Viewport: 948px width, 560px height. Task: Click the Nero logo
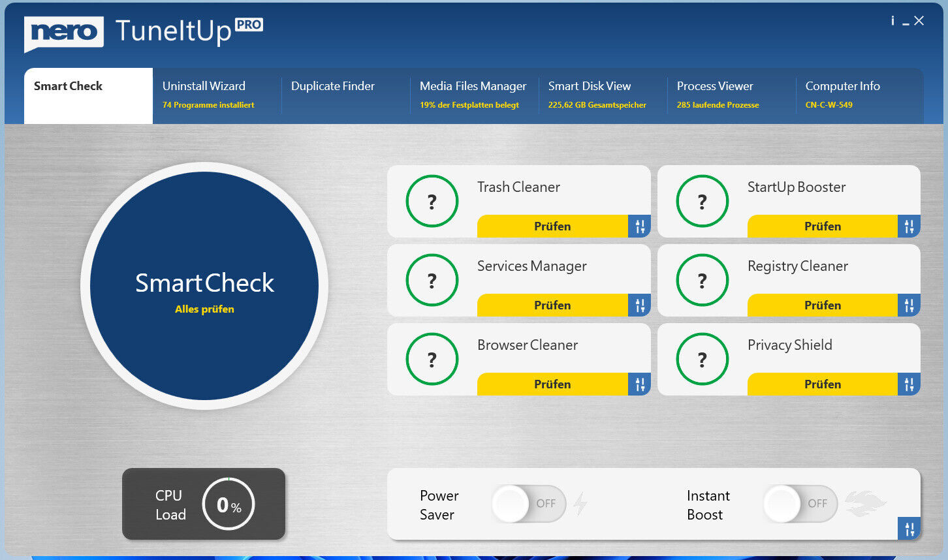(x=64, y=33)
